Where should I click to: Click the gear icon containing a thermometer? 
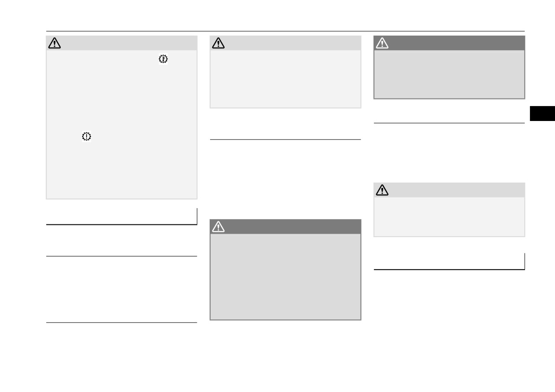(x=163, y=58)
